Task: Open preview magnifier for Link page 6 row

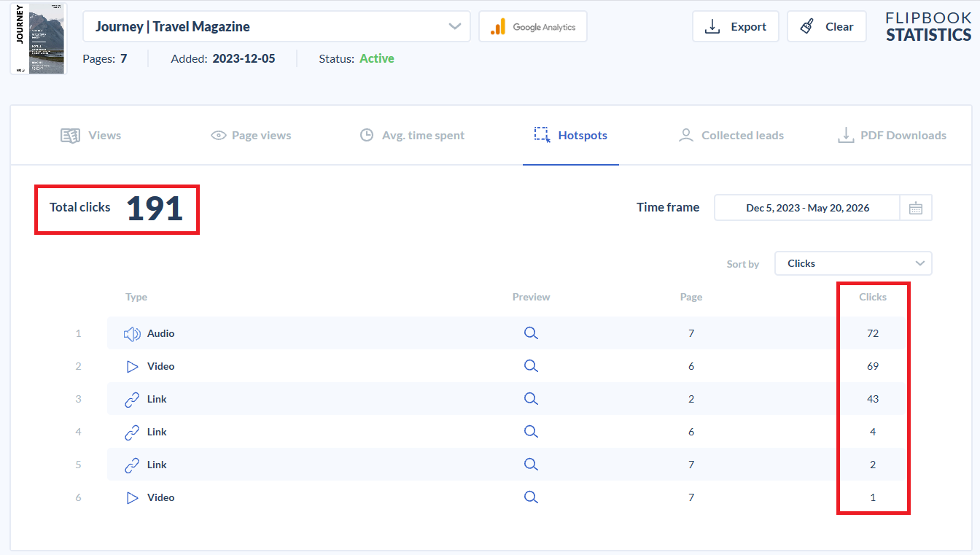Action: [531, 432]
